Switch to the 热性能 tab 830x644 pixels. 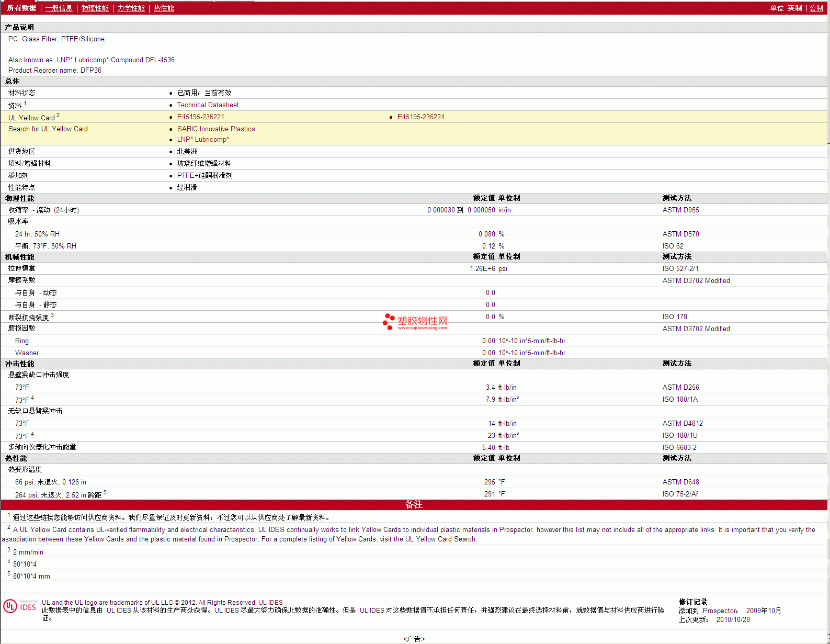pyautogui.click(x=164, y=8)
